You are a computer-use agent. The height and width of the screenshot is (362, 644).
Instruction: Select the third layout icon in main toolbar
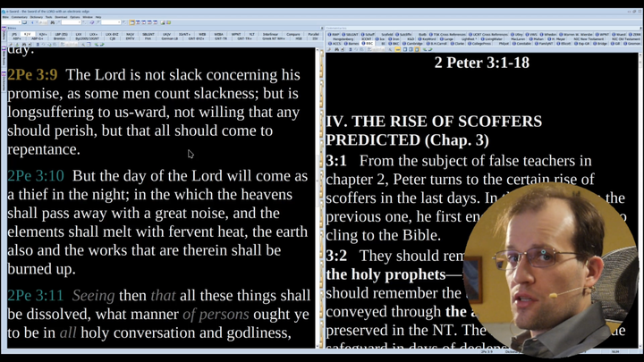coord(143,22)
